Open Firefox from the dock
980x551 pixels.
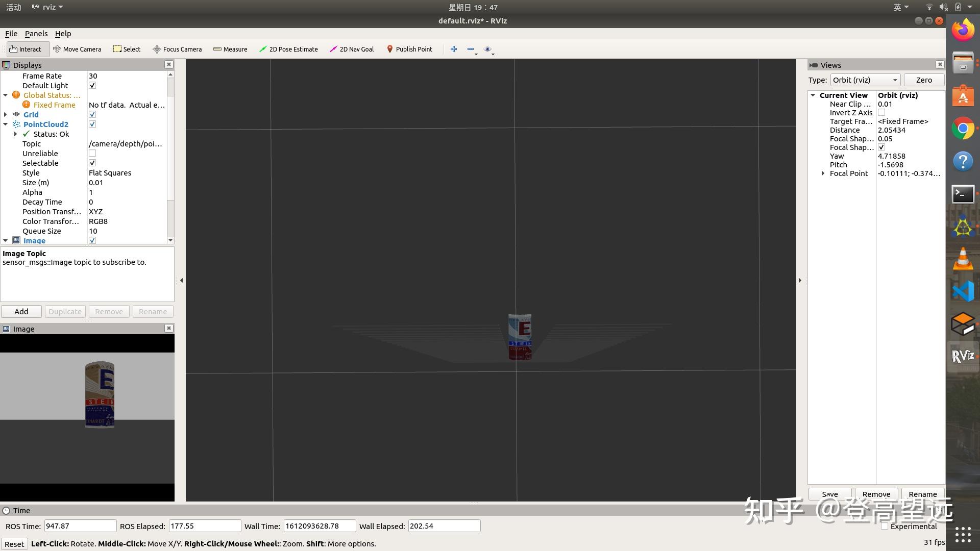click(x=963, y=30)
